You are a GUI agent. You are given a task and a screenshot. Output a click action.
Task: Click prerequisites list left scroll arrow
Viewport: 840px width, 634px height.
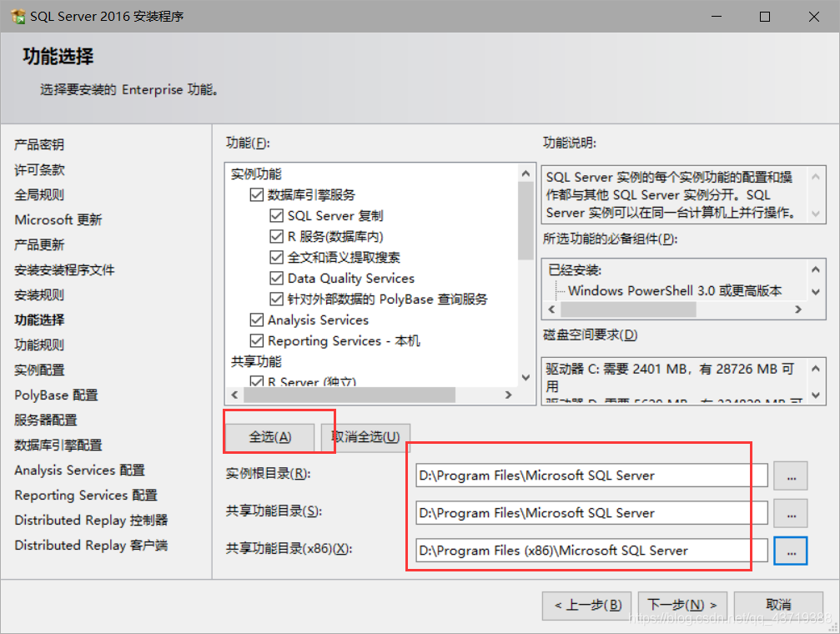point(551,309)
